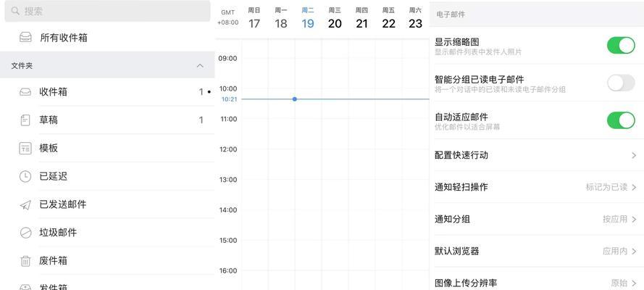Click 原始 resolution value

619,283
